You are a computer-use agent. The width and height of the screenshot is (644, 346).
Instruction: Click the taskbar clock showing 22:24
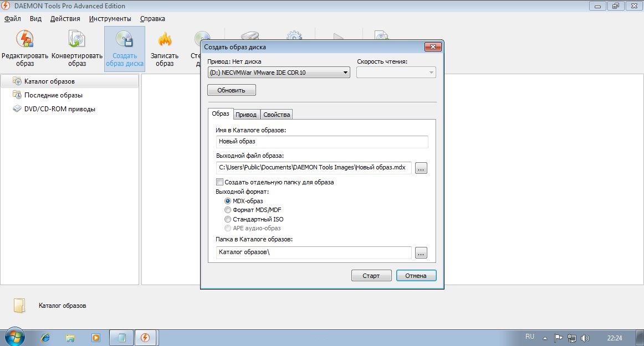(x=615, y=338)
